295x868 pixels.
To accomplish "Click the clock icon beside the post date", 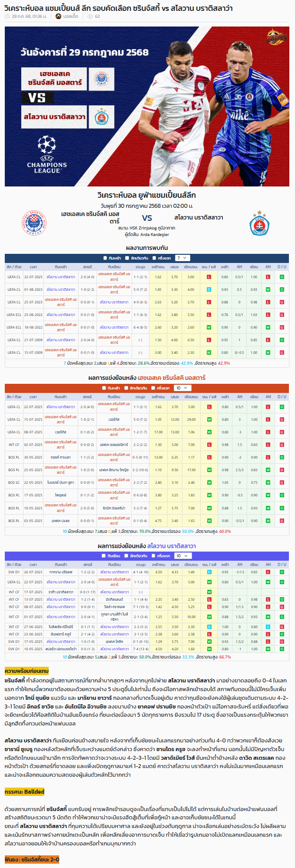I will pos(7,17).
